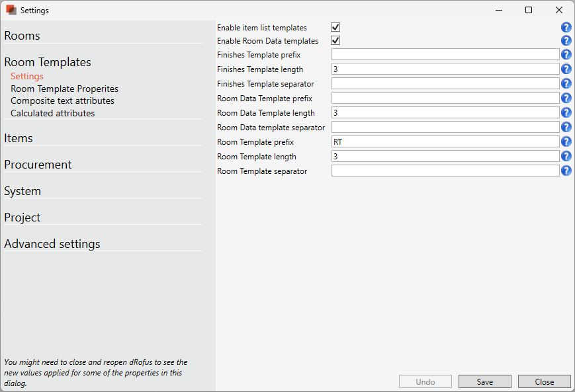Open Calculated attributes page

click(52, 113)
